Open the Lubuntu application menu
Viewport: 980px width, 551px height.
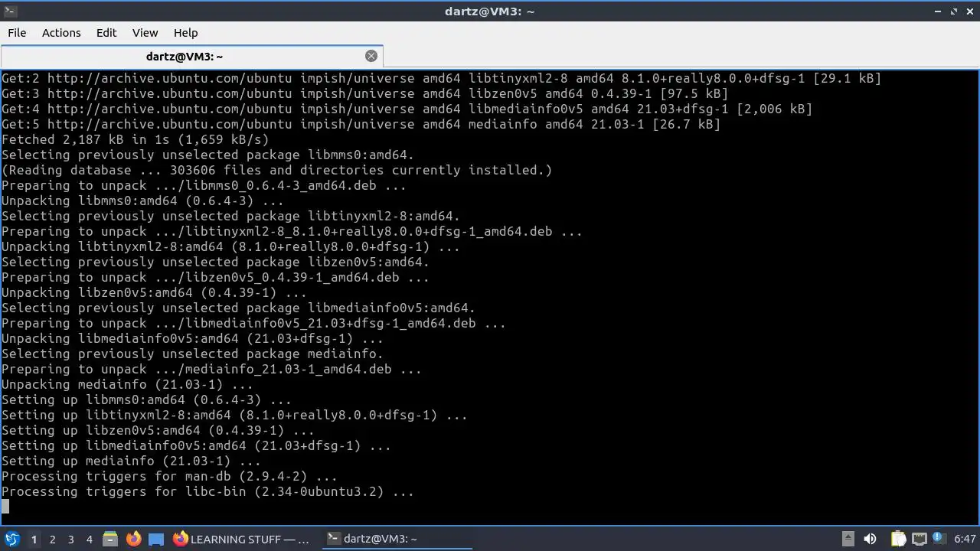[x=11, y=540]
